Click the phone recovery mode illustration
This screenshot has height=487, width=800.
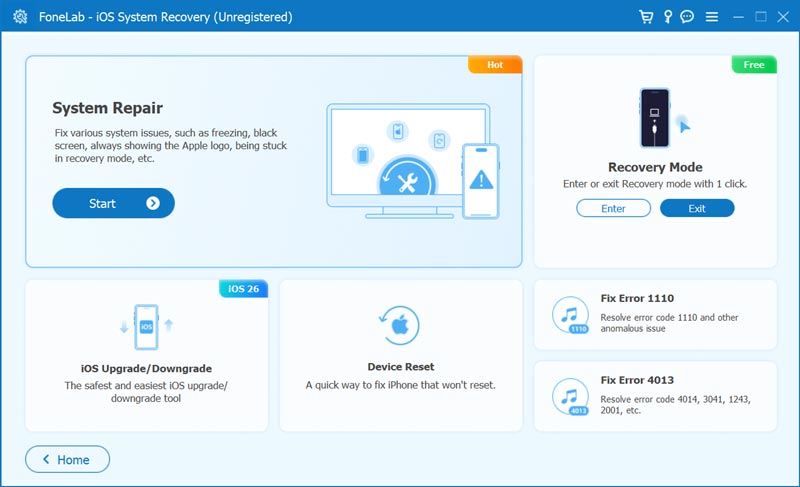click(x=655, y=118)
